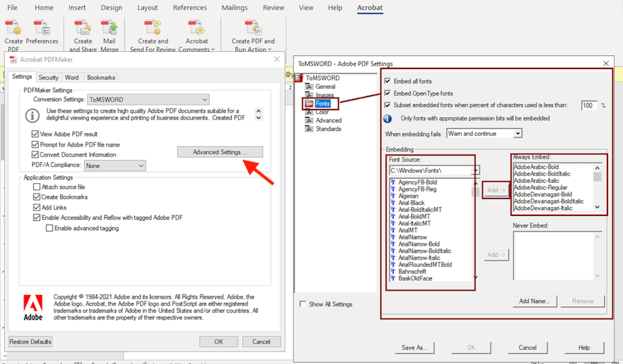Click Create PDF and Run Action icon
The image size is (623, 364).
(x=253, y=29)
